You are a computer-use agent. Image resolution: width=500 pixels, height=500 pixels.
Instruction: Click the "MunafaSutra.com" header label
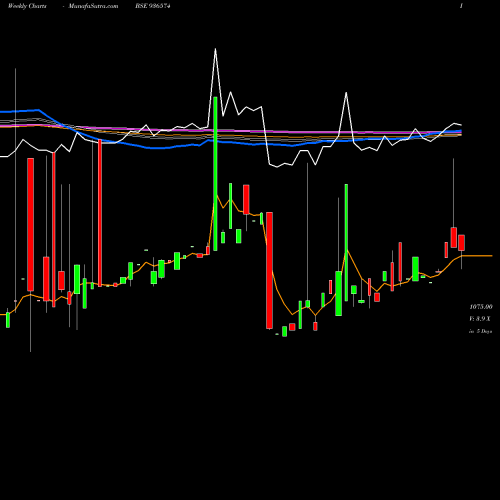click(93, 6)
